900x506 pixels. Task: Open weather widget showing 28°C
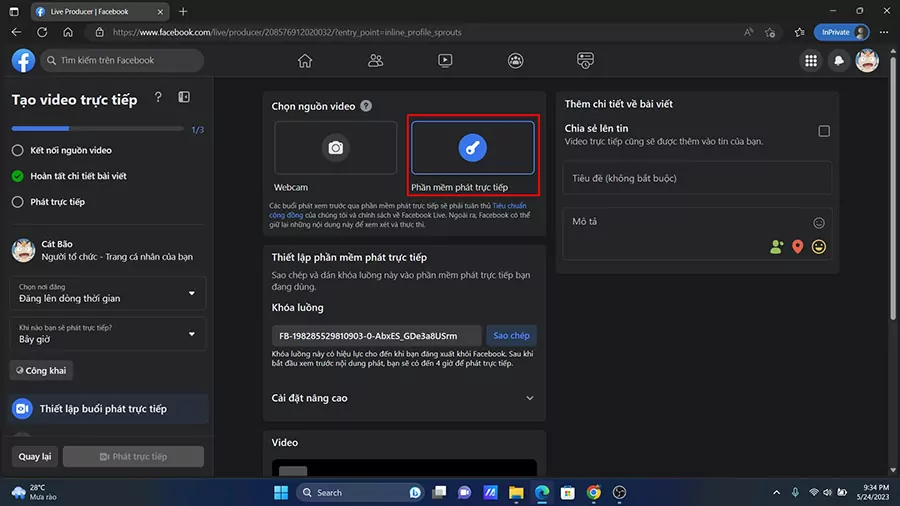(x=34, y=492)
